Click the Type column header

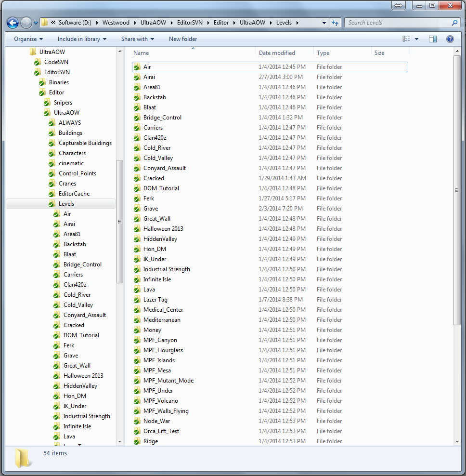[323, 53]
